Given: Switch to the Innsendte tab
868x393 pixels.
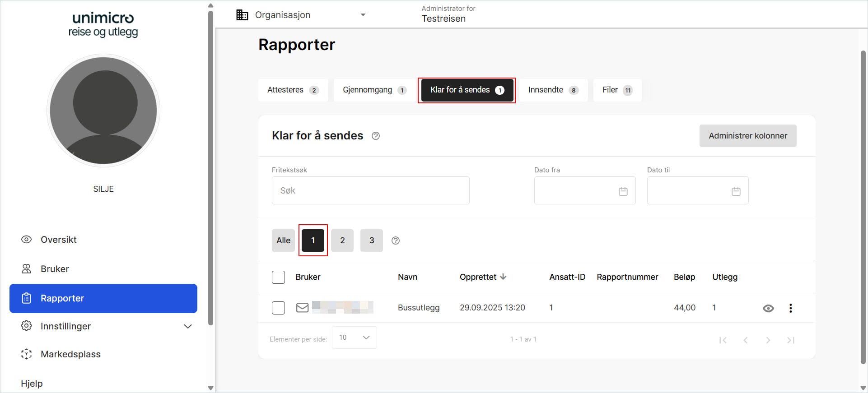Looking at the screenshot, I should [x=553, y=90].
